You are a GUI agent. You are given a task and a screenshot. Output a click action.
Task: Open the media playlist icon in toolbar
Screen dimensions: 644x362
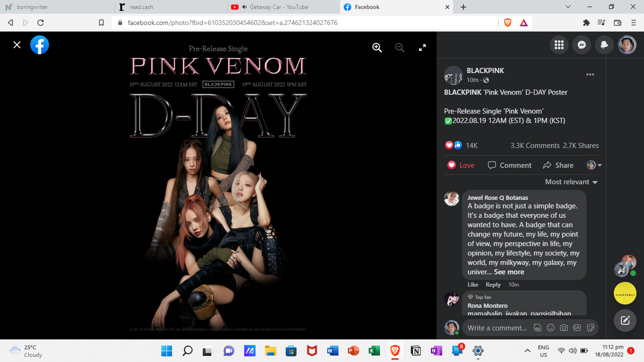[602, 23]
